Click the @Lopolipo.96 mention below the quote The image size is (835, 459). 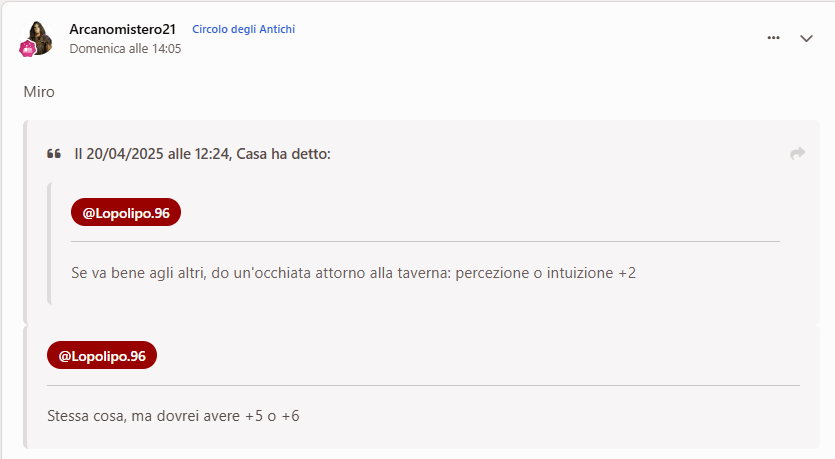(x=102, y=356)
